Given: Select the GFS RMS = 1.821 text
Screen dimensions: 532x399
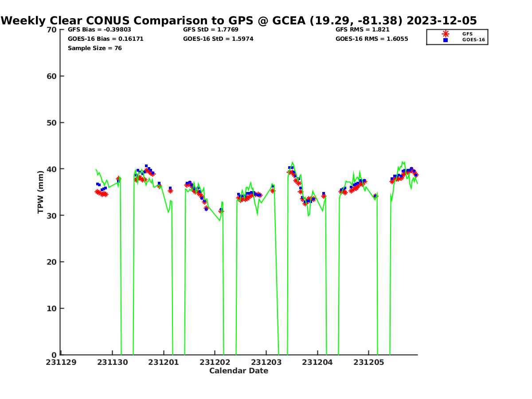Looking at the screenshot, I should [363, 29].
